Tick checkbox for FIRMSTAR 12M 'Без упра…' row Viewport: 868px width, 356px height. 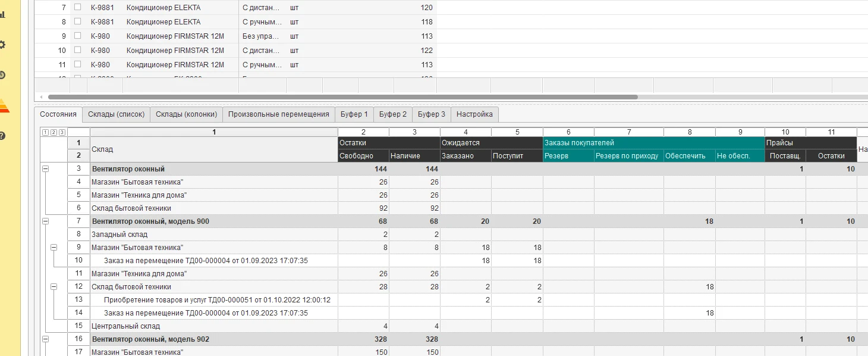click(x=77, y=36)
